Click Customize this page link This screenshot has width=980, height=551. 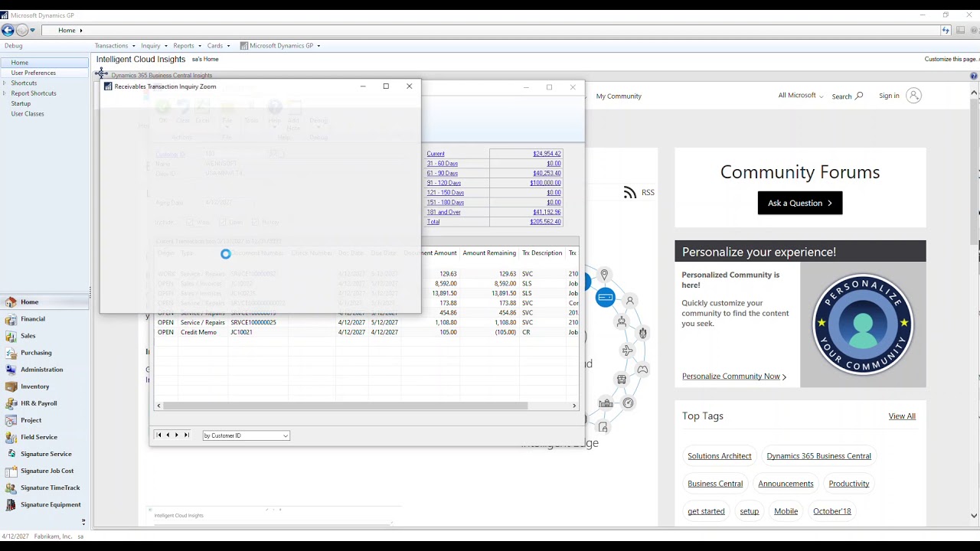(951, 59)
